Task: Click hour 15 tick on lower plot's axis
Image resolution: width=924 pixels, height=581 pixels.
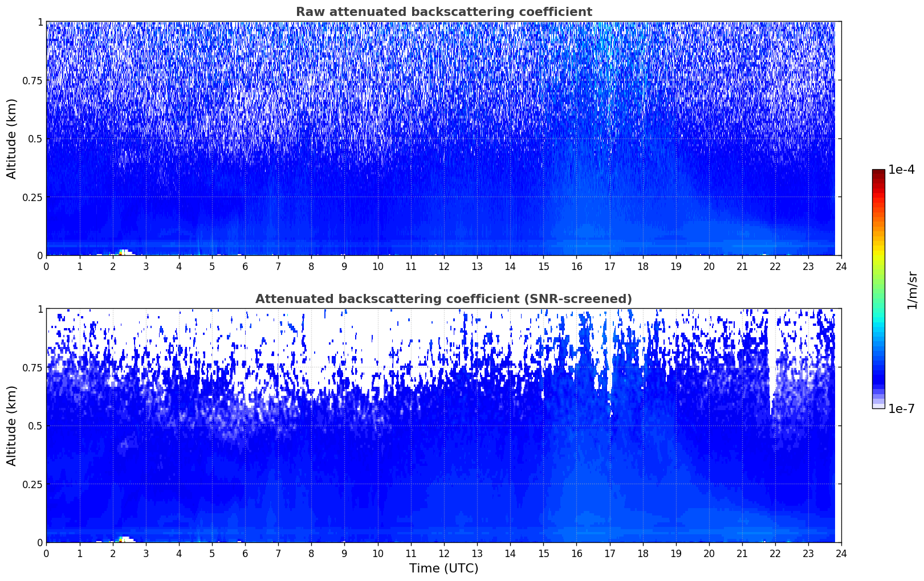Action: pyautogui.click(x=543, y=553)
